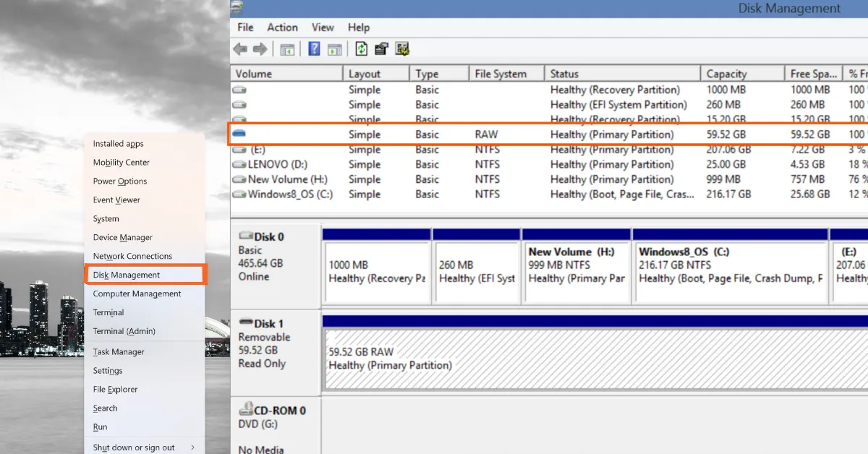Click the Disk Management window icon in the title bar
Viewport: 868px width, 454px height.
[237, 8]
